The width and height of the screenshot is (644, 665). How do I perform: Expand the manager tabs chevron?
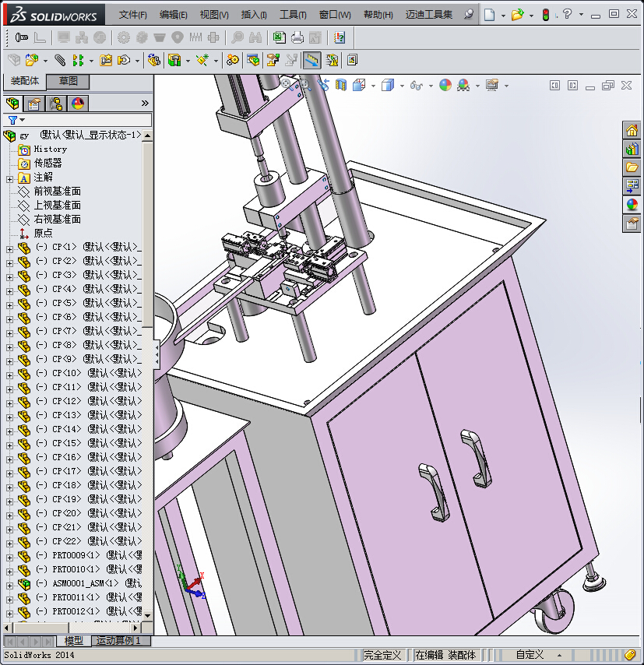pos(145,103)
